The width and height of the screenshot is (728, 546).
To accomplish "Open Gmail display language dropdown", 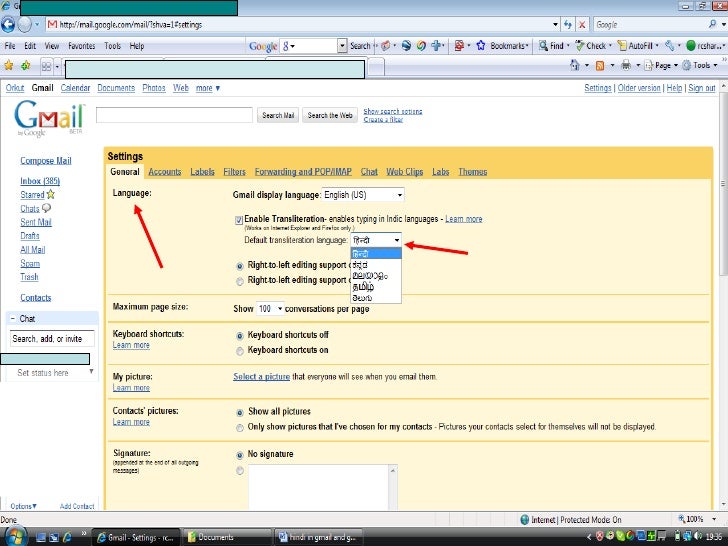I will [363, 195].
